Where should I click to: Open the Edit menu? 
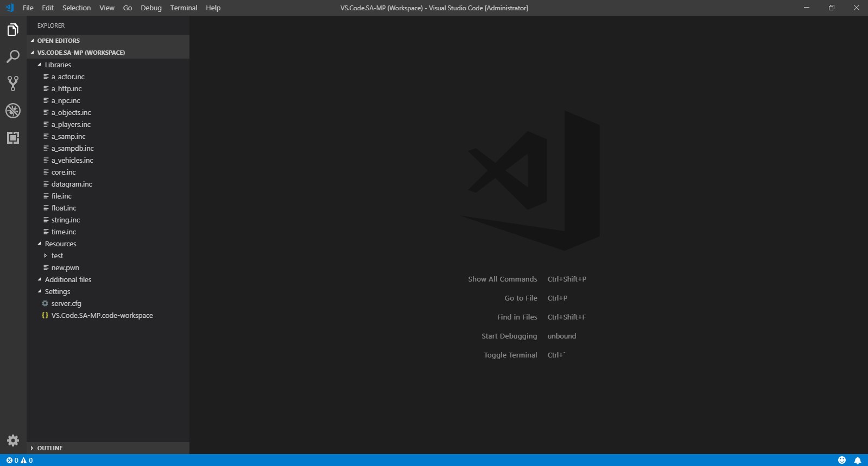[48, 8]
